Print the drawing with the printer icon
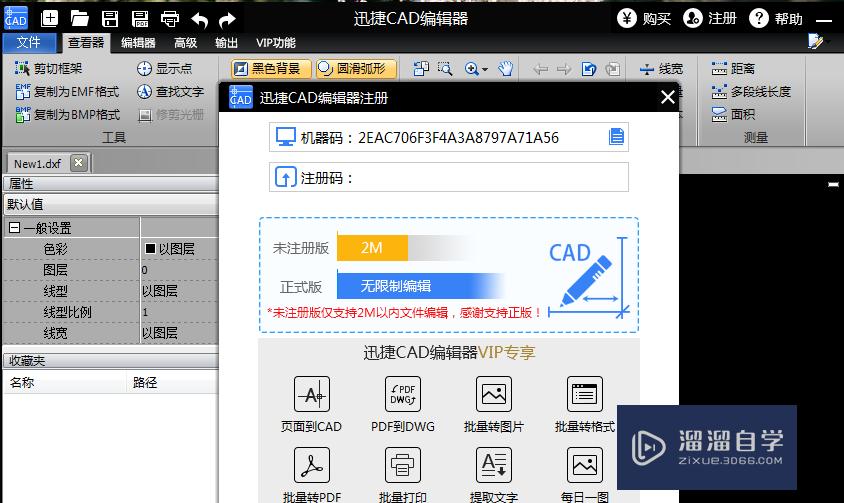Image resolution: width=844 pixels, height=503 pixels. 170,19
